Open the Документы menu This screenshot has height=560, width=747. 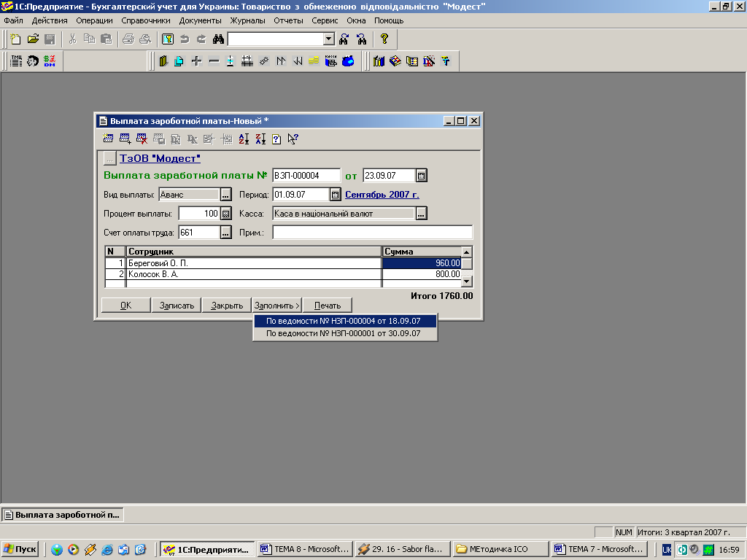pyautogui.click(x=200, y=20)
